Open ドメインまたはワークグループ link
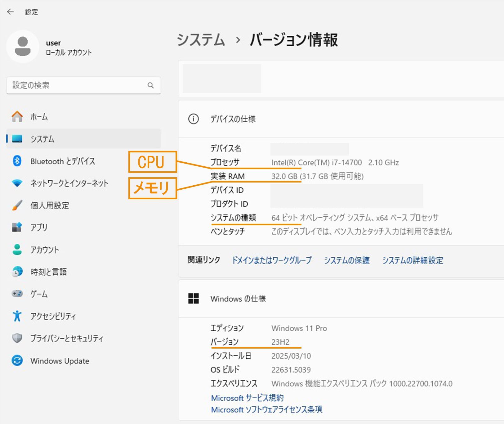The image size is (504, 424). tap(272, 260)
